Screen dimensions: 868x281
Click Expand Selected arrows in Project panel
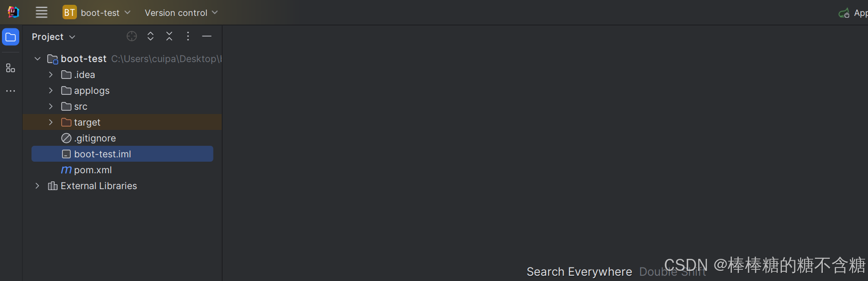pos(151,36)
